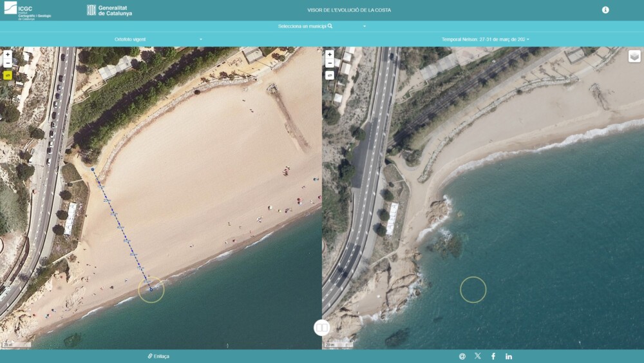Activate the measure tool on right map
Image resolution: width=644 pixels, height=363 pixels.
tap(330, 75)
